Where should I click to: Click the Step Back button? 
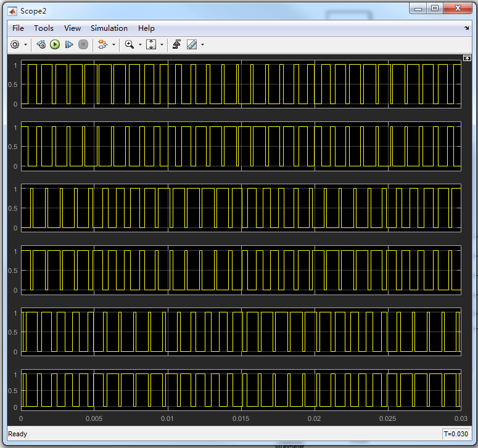[x=41, y=45]
